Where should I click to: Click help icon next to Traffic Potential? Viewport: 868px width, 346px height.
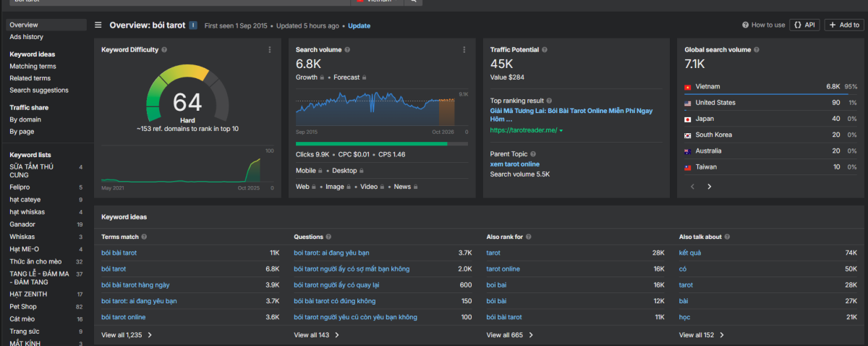click(545, 50)
